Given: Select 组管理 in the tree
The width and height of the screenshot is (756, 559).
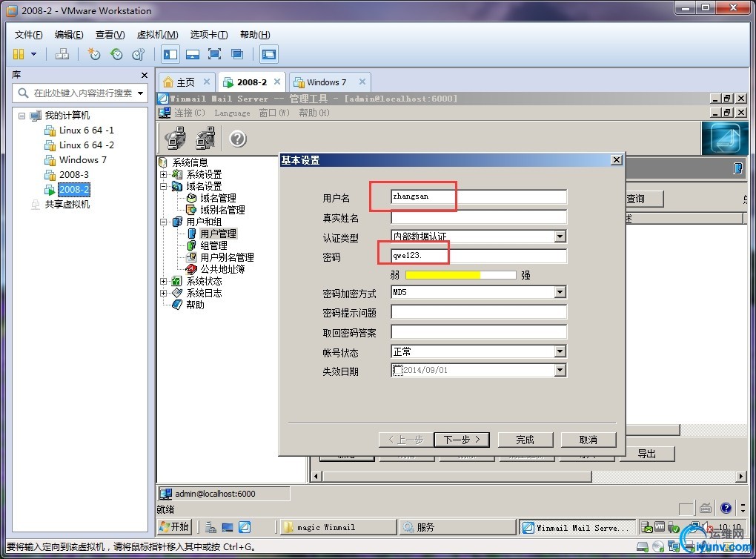Looking at the screenshot, I should tap(213, 245).
